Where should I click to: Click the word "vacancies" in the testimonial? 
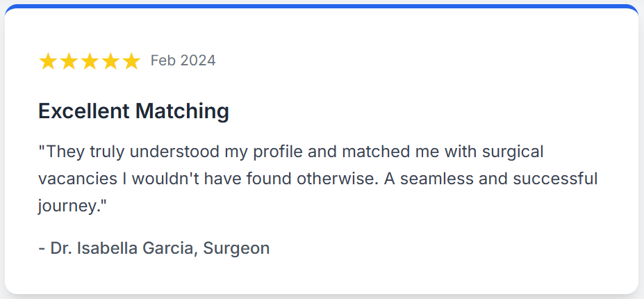78,178
